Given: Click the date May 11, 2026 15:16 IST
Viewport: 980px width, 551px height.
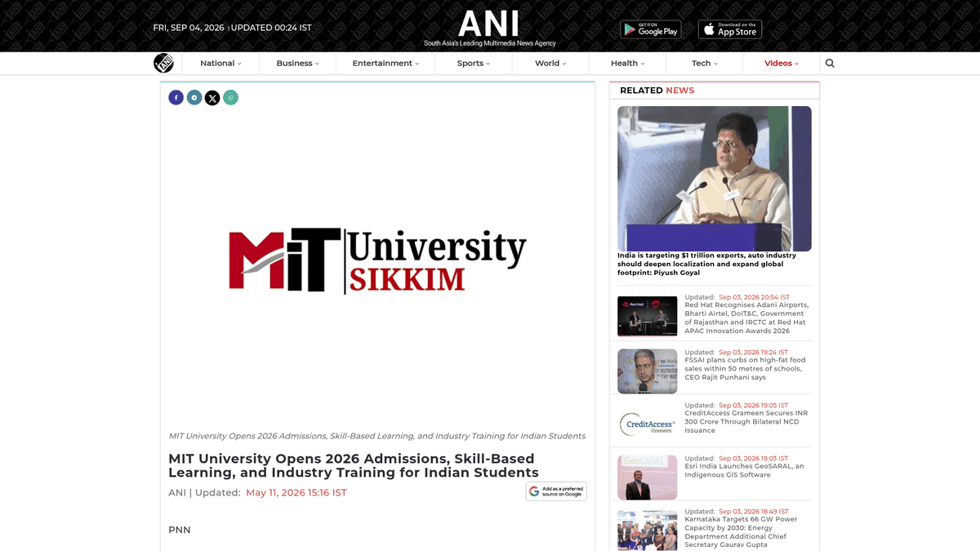Looking at the screenshot, I should 296,492.
